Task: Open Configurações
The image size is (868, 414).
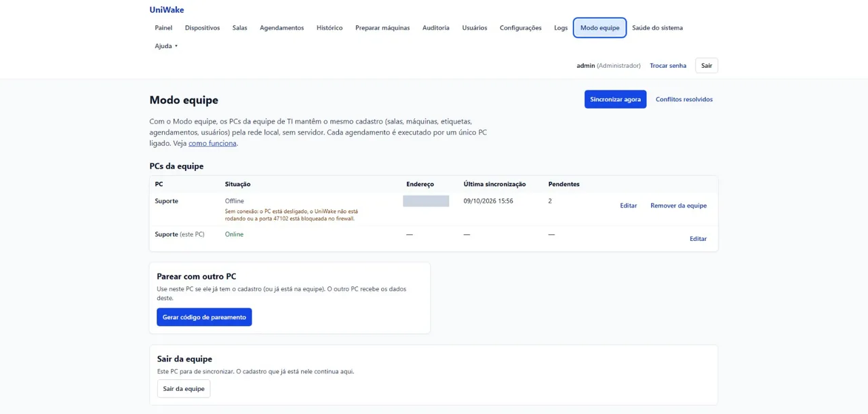Action: tap(521, 28)
